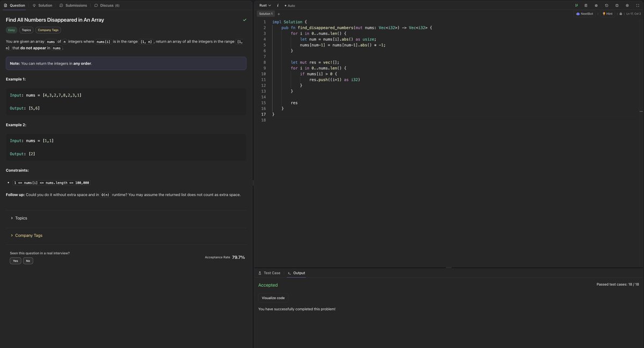Click the language info 'i' icon
Viewport: 644px width, 348px height.
tap(278, 5)
